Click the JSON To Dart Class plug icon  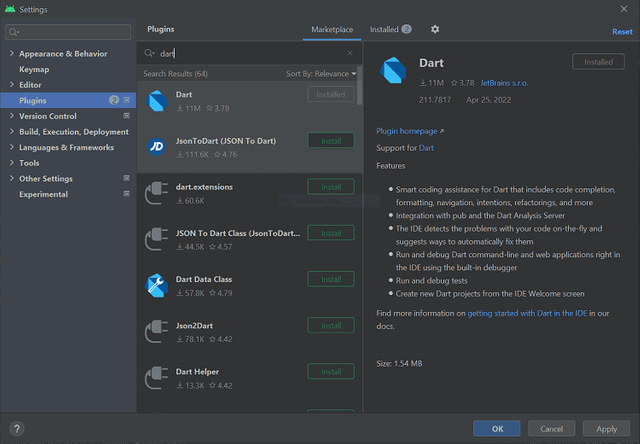coord(156,239)
